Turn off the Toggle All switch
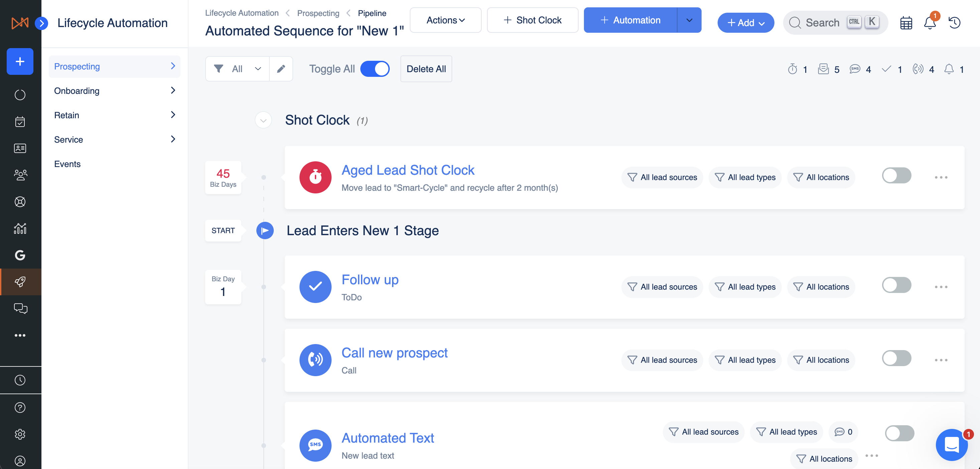 click(375, 69)
